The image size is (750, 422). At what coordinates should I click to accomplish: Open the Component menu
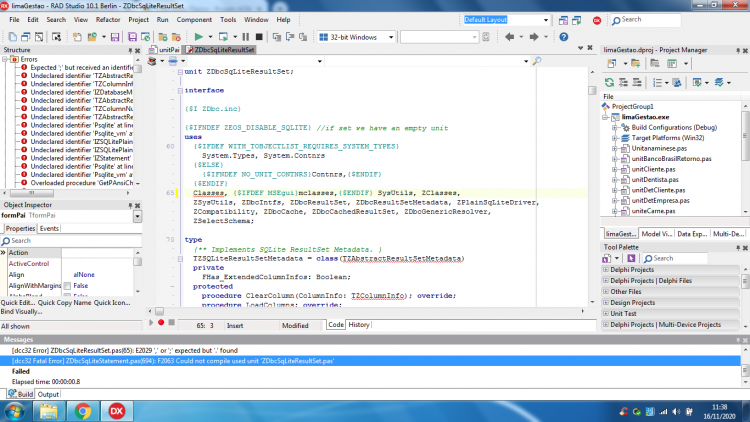pyautogui.click(x=194, y=20)
